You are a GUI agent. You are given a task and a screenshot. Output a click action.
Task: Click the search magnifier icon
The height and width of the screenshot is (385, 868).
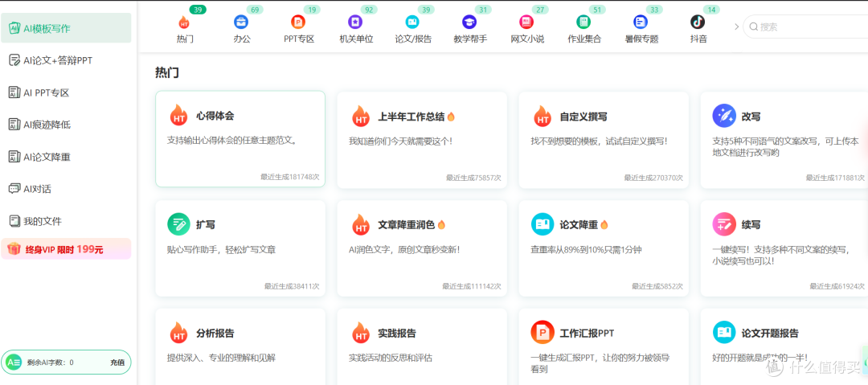(x=753, y=26)
